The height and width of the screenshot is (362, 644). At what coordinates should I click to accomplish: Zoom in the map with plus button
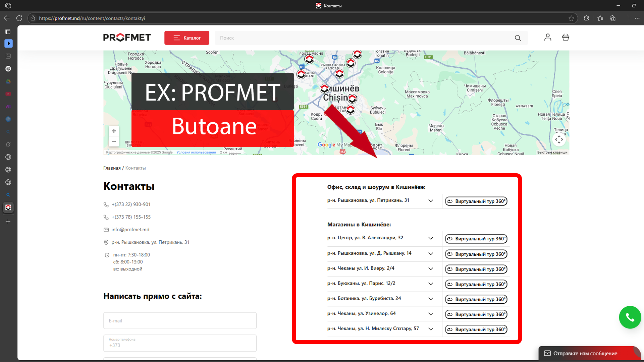(x=114, y=131)
